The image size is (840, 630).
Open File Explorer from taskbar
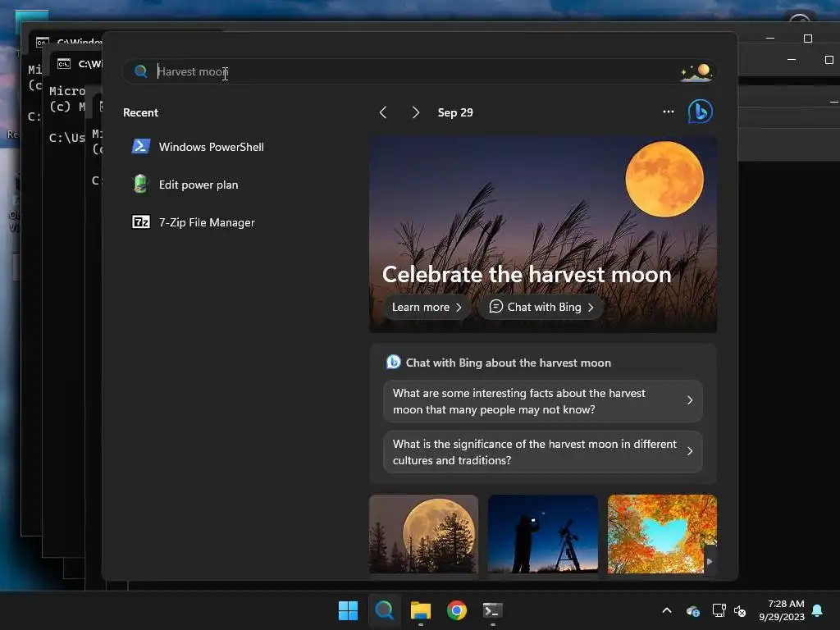[x=421, y=610]
